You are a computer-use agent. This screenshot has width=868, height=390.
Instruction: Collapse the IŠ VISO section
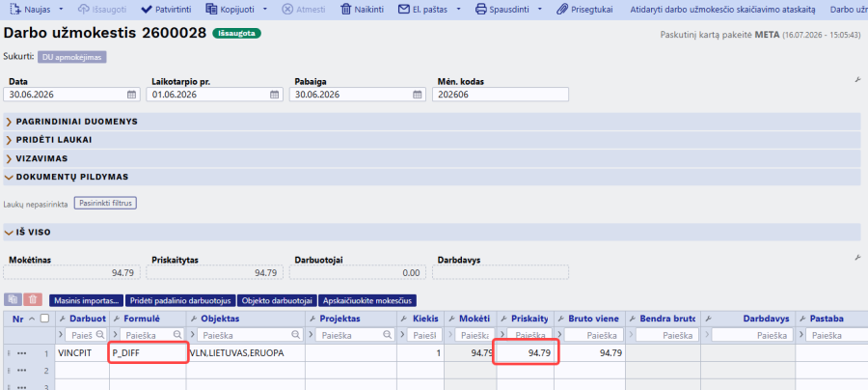[433, 232]
